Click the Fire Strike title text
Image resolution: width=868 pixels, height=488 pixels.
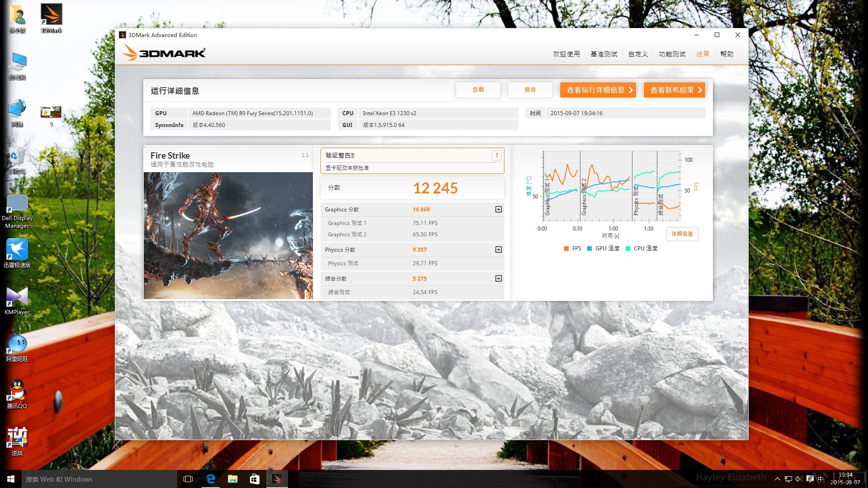click(x=170, y=155)
